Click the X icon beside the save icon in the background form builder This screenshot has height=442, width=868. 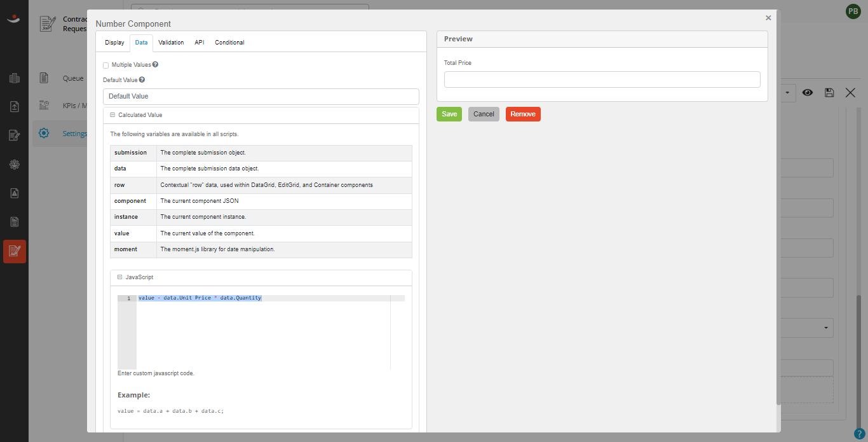[x=850, y=93]
